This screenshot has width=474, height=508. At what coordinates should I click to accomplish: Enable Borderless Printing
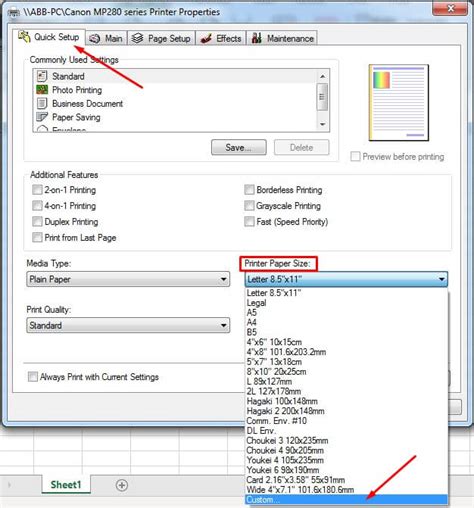(249, 190)
